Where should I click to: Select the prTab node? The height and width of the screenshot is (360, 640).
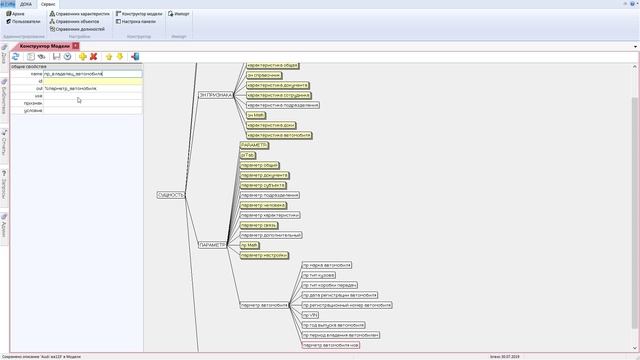[x=247, y=155]
